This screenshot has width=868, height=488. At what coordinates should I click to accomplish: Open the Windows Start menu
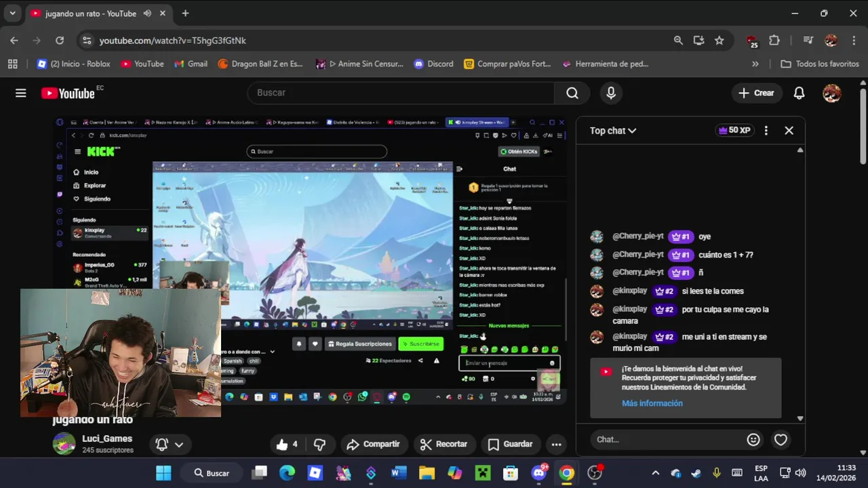[163, 473]
